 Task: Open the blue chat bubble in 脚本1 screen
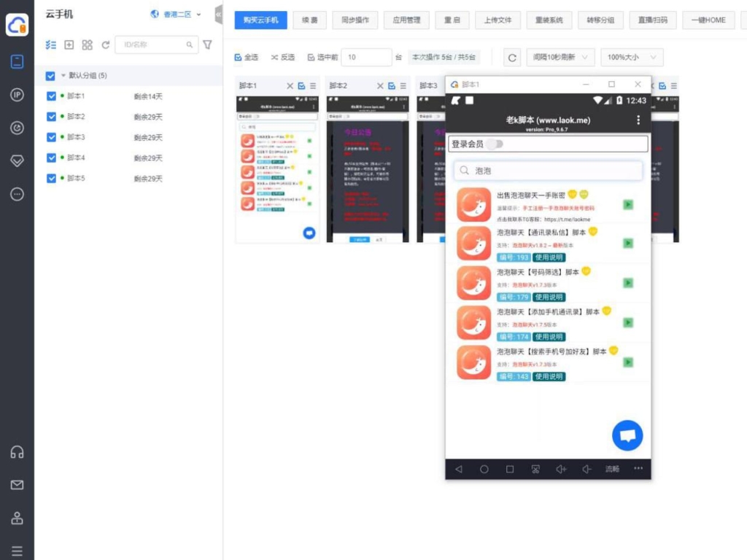click(309, 233)
